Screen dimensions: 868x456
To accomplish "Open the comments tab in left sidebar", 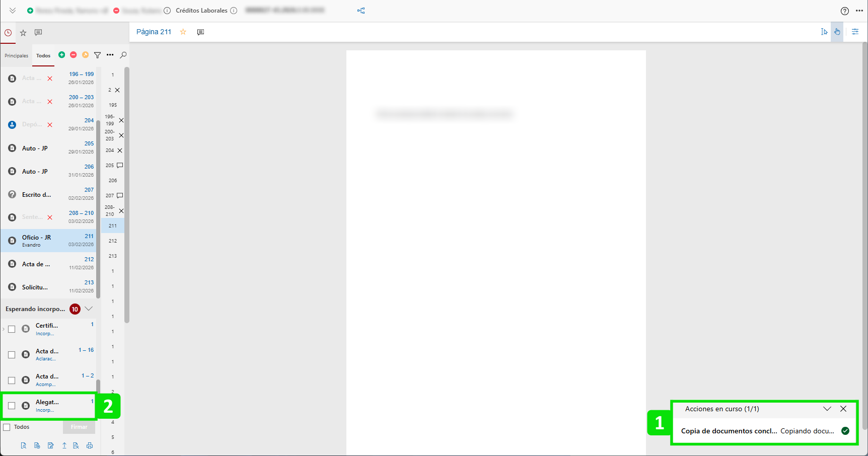I will [x=38, y=33].
